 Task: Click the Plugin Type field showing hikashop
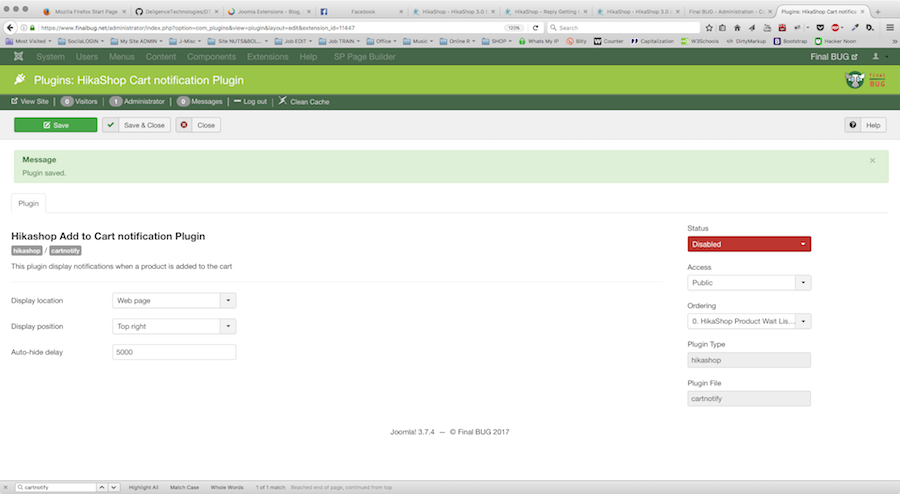pyautogui.click(x=749, y=360)
